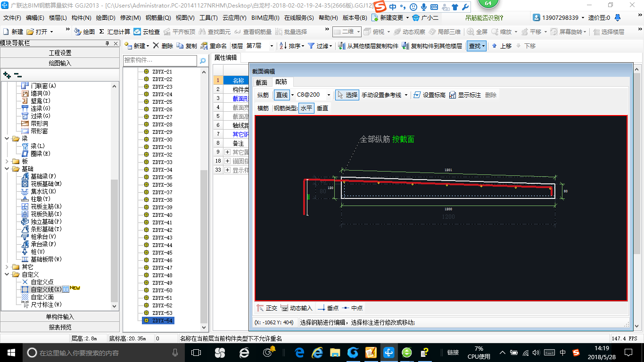Expand row 9 其它属性 property group

pos(227,152)
